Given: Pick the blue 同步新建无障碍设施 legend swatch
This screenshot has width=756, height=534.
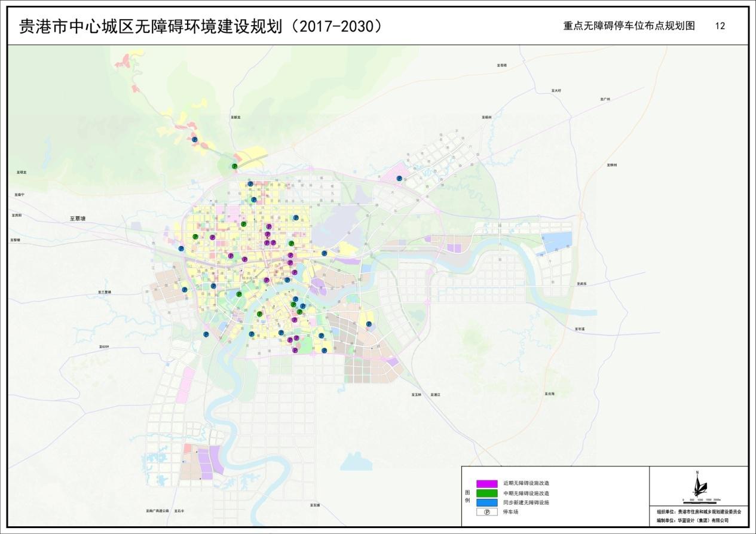Looking at the screenshot, I should pyautogui.click(x=487, y=502).
